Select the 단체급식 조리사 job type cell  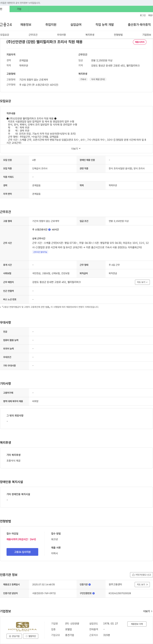click(40, 169)
